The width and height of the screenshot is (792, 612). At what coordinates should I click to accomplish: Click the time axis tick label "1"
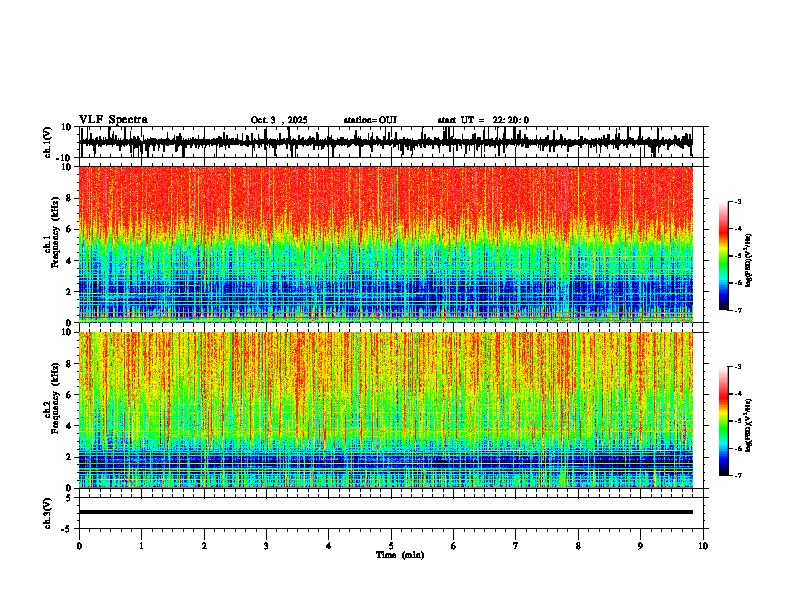click(141, 546)
